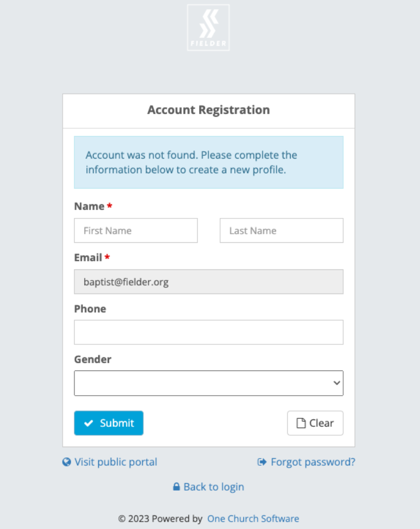Click the sign-out icon beside Forgot password
Viewport: 420px width, 529px height.
click(x=262, y=462)
